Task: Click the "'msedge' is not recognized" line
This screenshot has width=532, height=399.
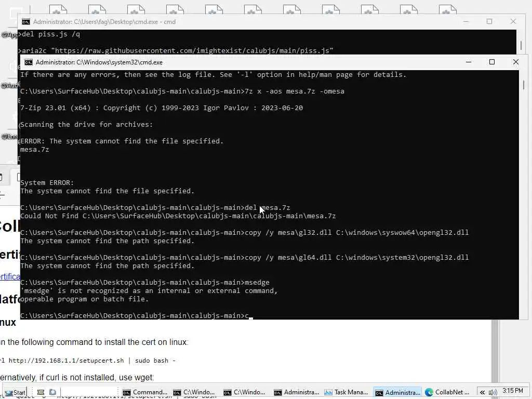Action: click(x=149, y=291)
